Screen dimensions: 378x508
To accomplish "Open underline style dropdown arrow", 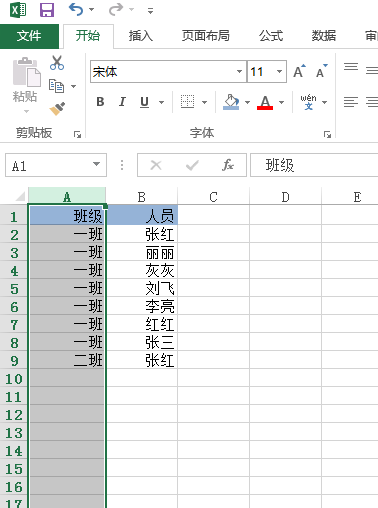I will pos(162,102).
